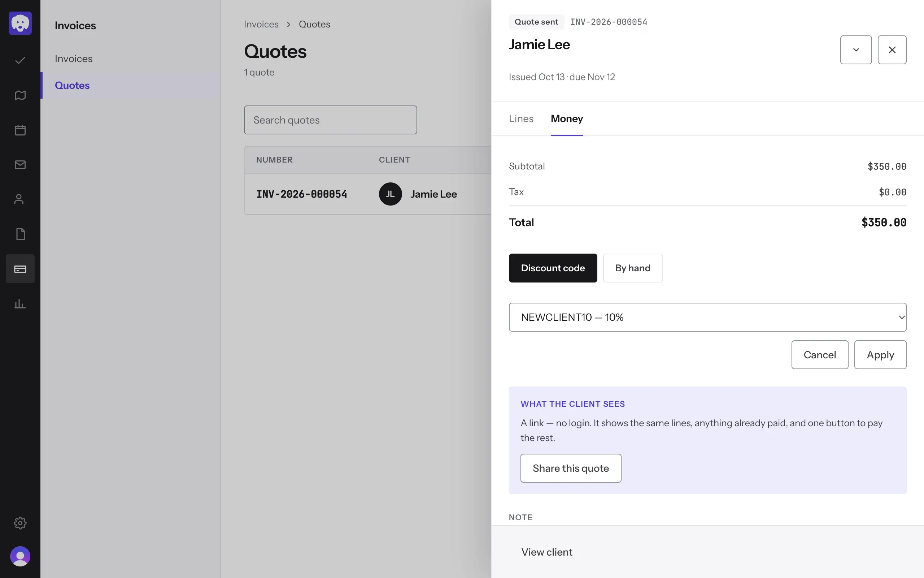Select Invoices in the left menu
This screenshot has height=578, width=924.
coord(74,59)
